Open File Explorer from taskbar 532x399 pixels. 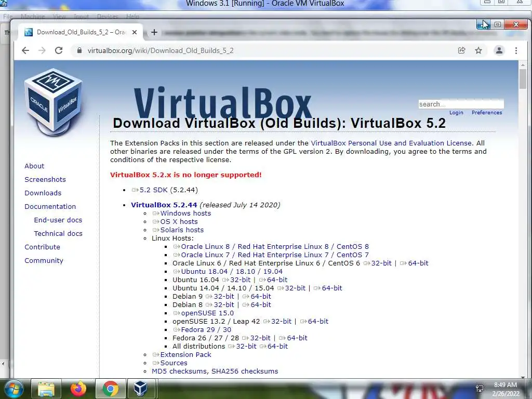(46, 389)
